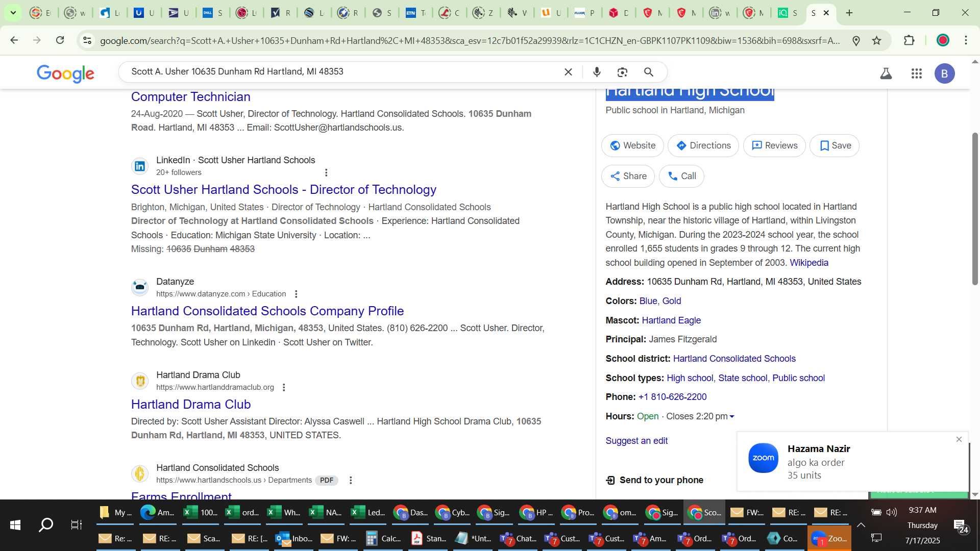Click the magnifier search button
980x551 pixels.
pyautogui.click(x=649, y=72)
